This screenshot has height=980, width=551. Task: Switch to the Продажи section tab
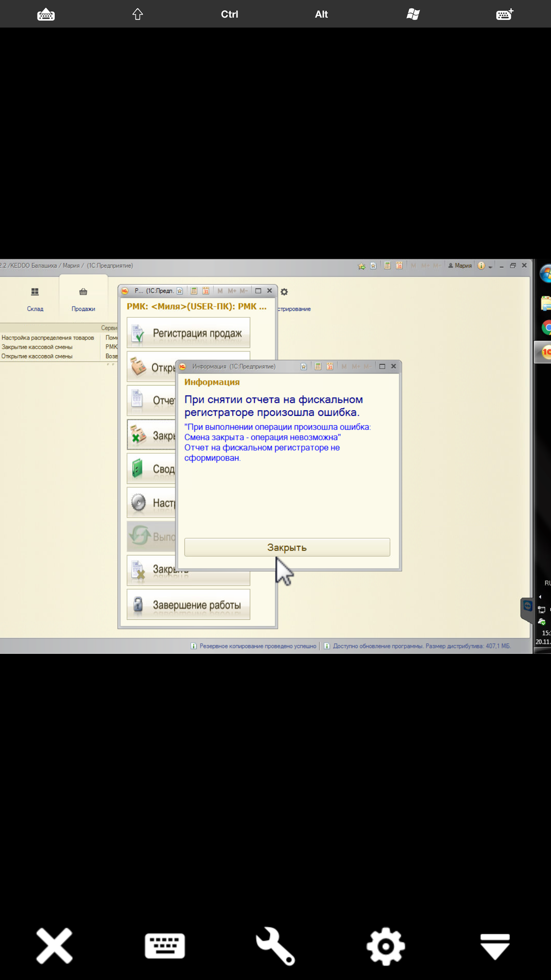(x=83, y=299)
